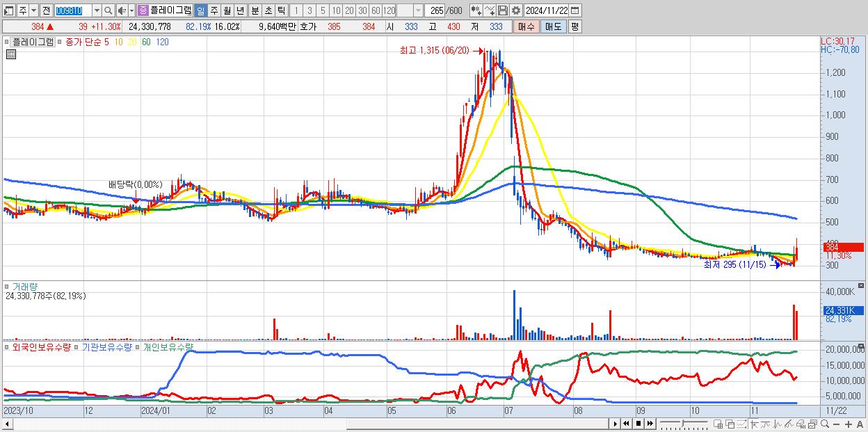Select the 10 interval button
This screenshot has width=868, height=432.
point(337,10)
